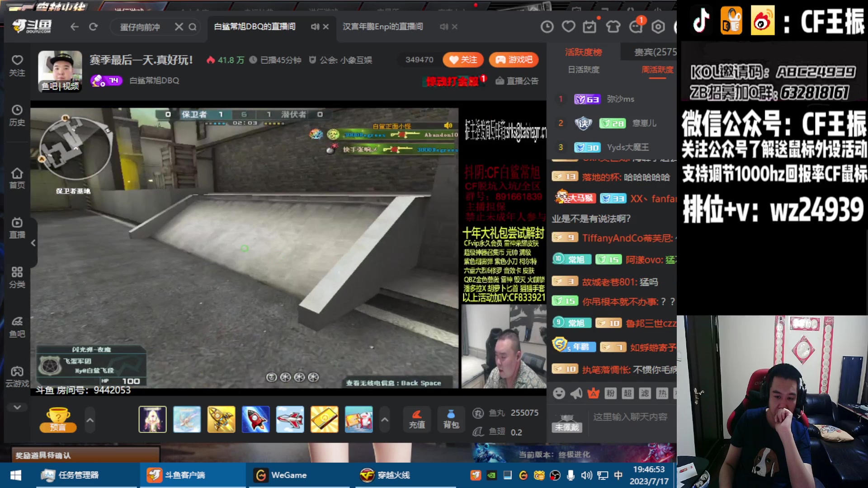Toggle the 热 hot words option
Image resolution: width=868 pixels, height=488 pixels.
pos(662,393)
